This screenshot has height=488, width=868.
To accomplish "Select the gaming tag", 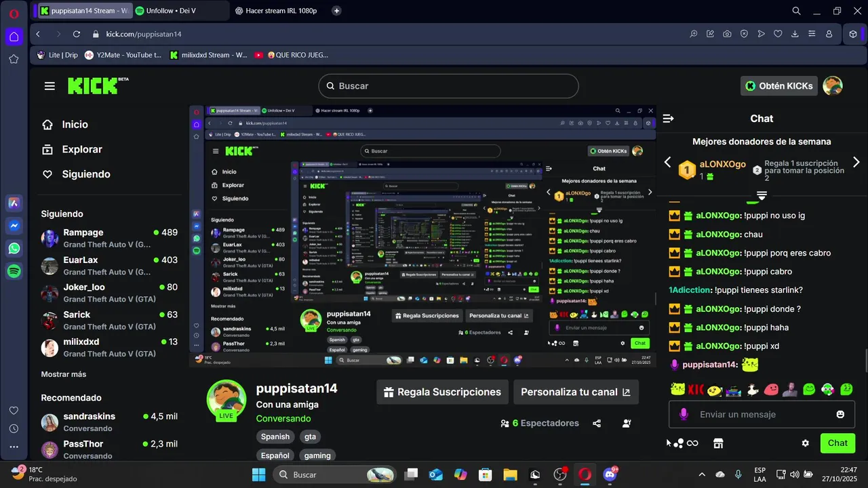I will click(317, 455).
